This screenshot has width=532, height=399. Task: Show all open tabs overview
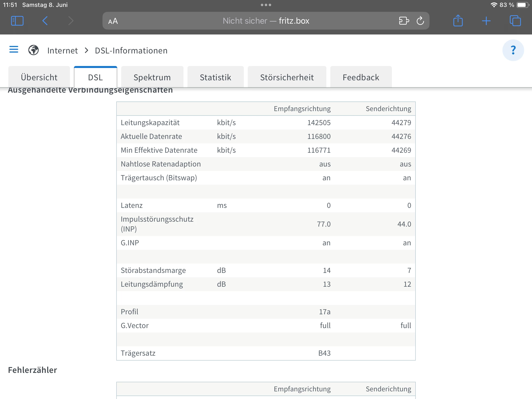click(x=515, y=21)
